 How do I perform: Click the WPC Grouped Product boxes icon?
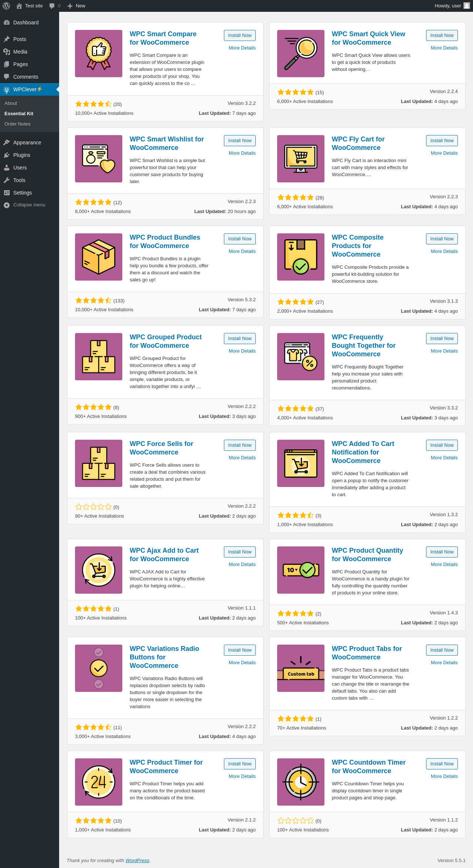[99, 357]
